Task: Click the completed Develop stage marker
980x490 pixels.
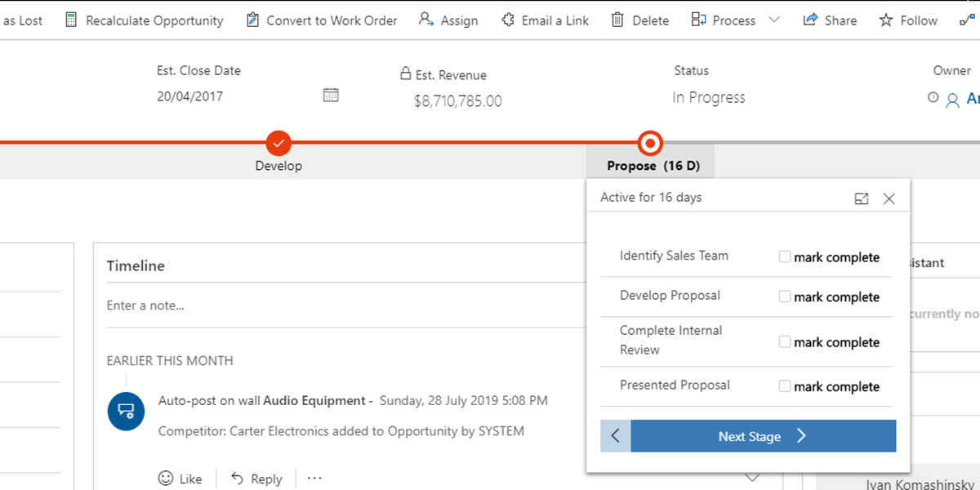Action: (278, 143)
